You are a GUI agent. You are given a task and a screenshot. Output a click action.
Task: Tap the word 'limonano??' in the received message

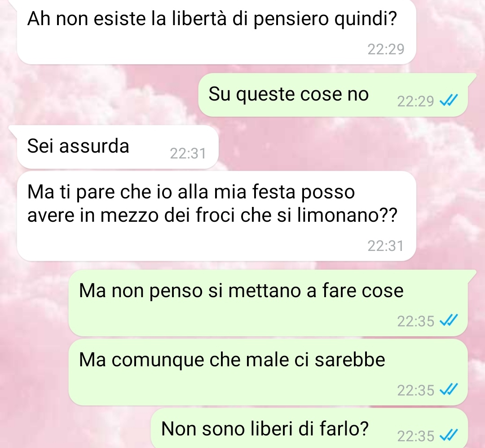click(347, 215)
